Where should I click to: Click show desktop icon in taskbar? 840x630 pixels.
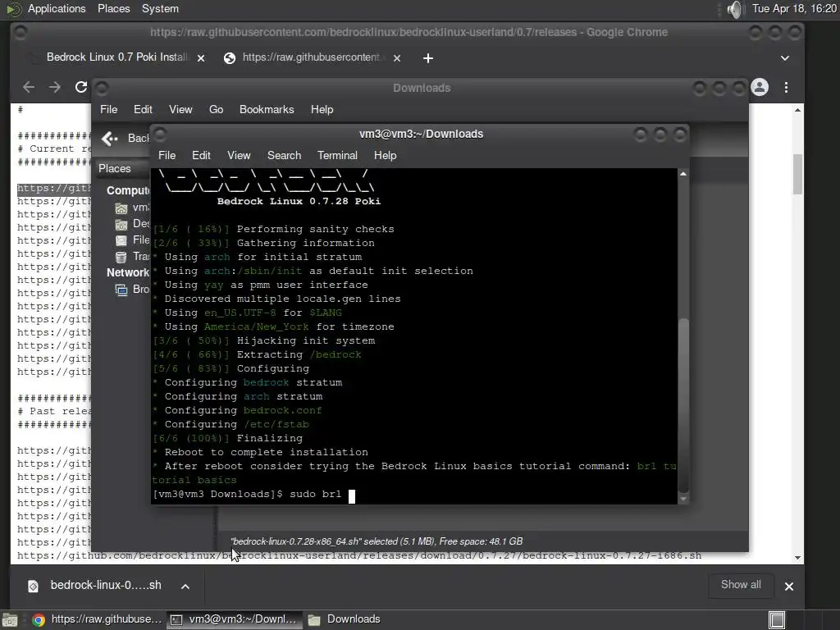click(10, 620)
